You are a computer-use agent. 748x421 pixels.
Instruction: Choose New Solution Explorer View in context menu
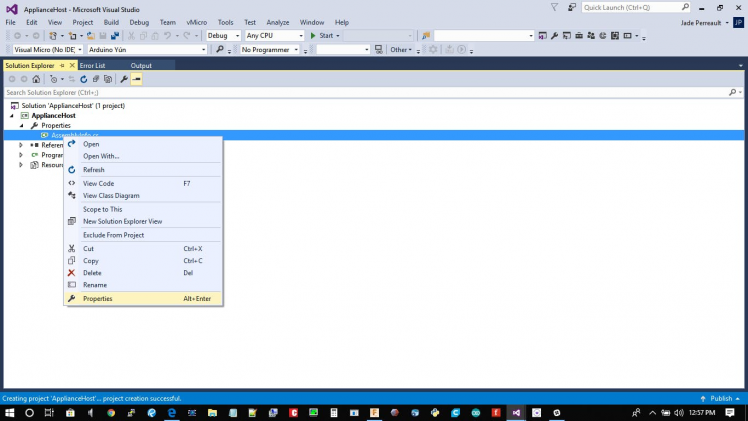[x=143, y=221]
